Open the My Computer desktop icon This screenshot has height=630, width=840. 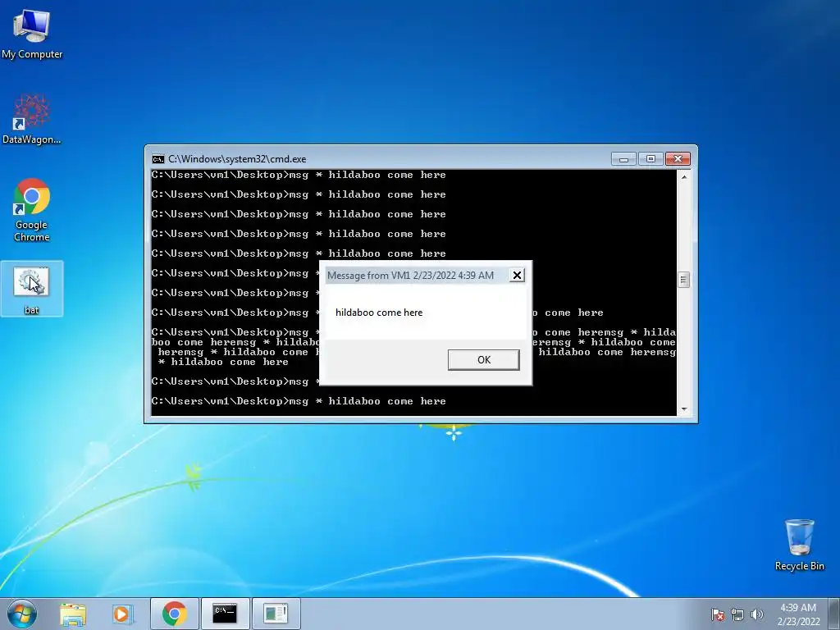click(32, 34)
